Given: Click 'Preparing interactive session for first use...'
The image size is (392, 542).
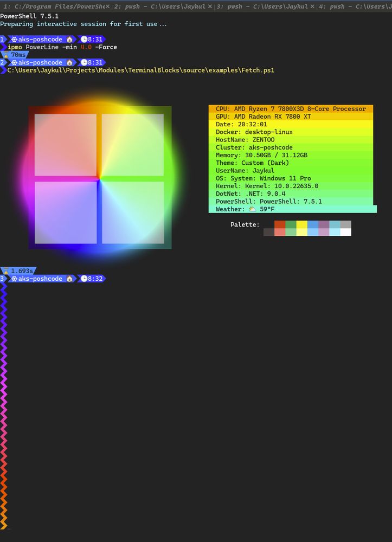Looking at the screenshot, I should [x=83, y=24].
